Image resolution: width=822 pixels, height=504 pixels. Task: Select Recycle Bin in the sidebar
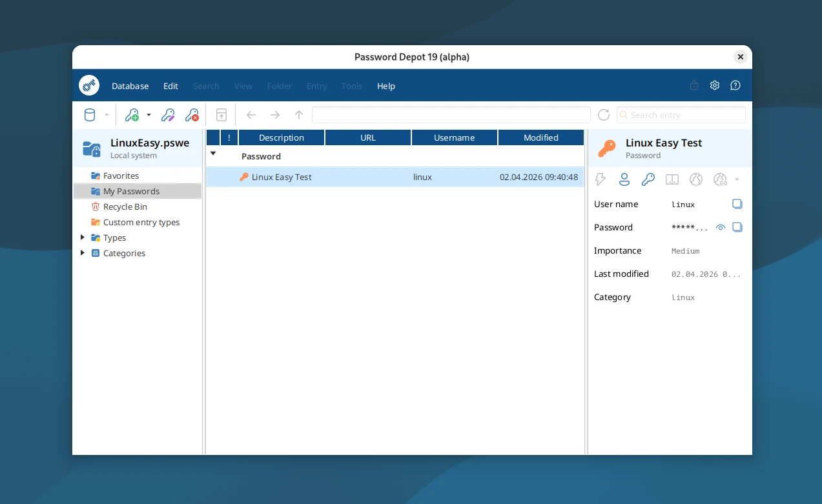pyautogui.click(x=125, y=207)
